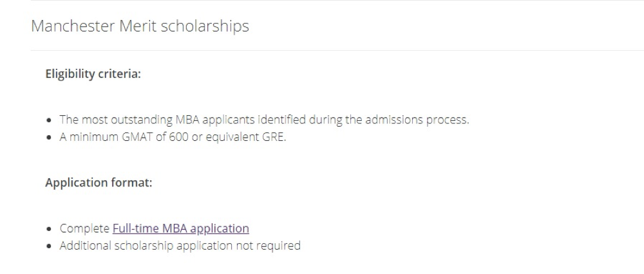Click the Eligibility criteria heading
Viewport: 644px width, 274px height.
click(93, 74)
